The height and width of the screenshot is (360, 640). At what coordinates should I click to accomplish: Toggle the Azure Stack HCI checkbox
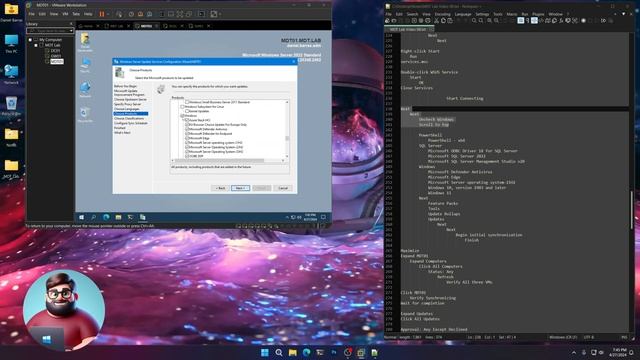point(187,120)
